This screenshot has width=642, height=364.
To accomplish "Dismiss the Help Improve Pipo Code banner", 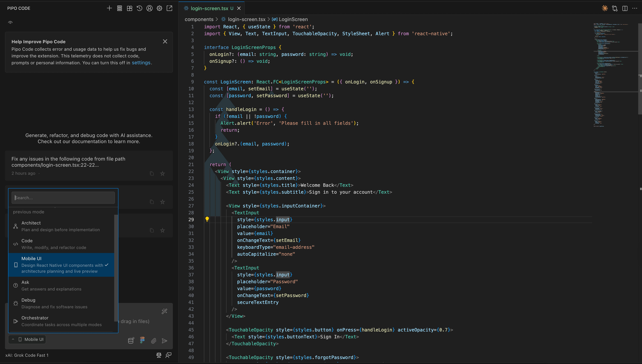I will click(165, 42).
